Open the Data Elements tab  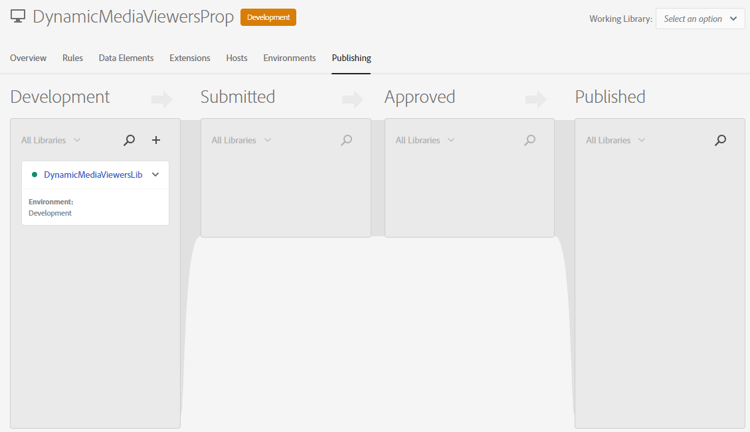(126, 58)
